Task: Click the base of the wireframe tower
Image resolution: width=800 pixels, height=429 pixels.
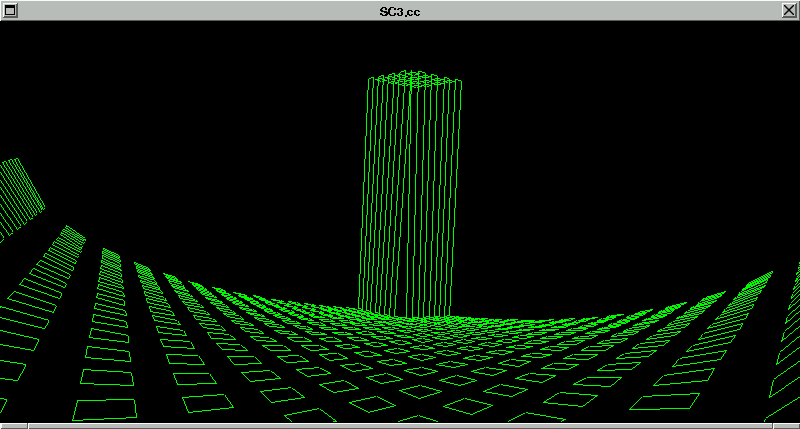Action: [x=405, y=308]
